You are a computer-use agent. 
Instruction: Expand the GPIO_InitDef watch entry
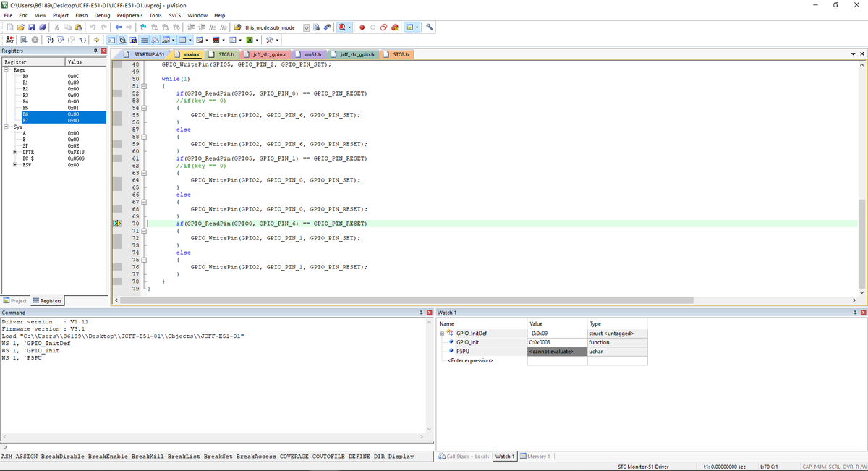[442, 334]
